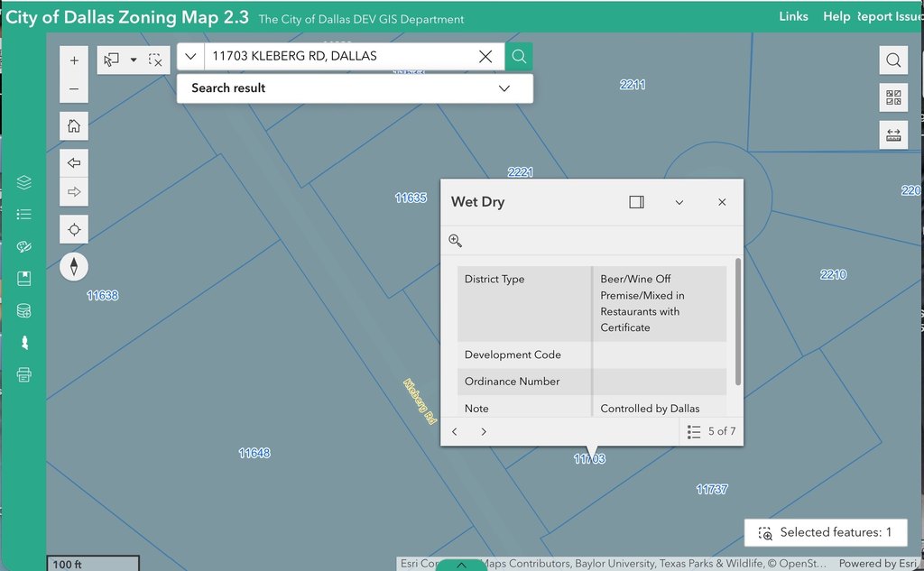Screen dimensions: 924x571
Task: Clear the selection with the clear-select tool
Action: [x=155, y=60]
